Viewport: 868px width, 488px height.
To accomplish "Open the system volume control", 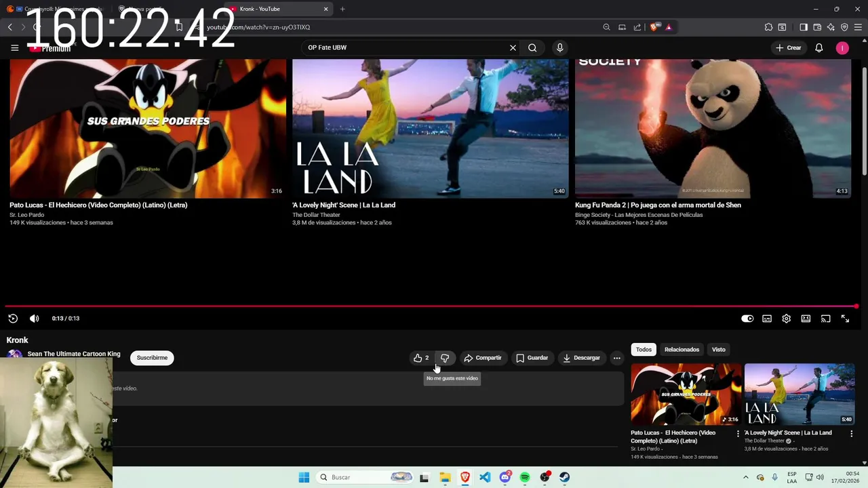I will point(820,477).
